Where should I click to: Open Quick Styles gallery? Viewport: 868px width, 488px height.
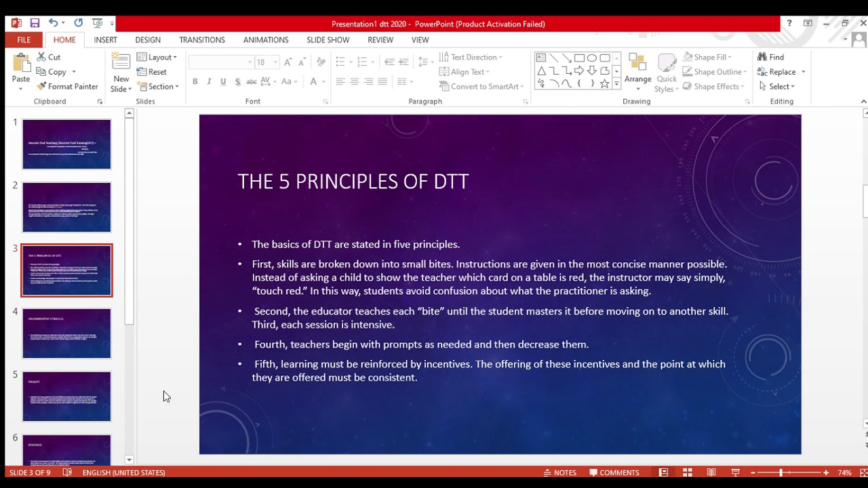(667, 73)
